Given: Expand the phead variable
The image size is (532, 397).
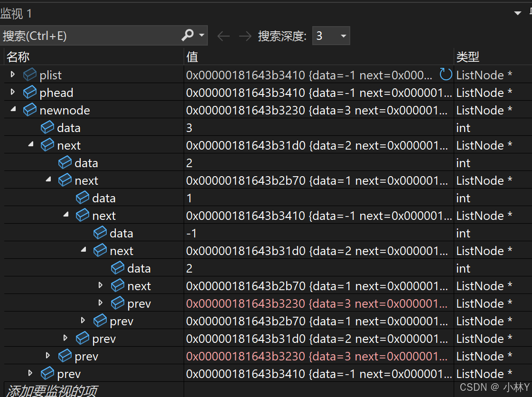Looking at the screenshot, I should coord(12,92).
